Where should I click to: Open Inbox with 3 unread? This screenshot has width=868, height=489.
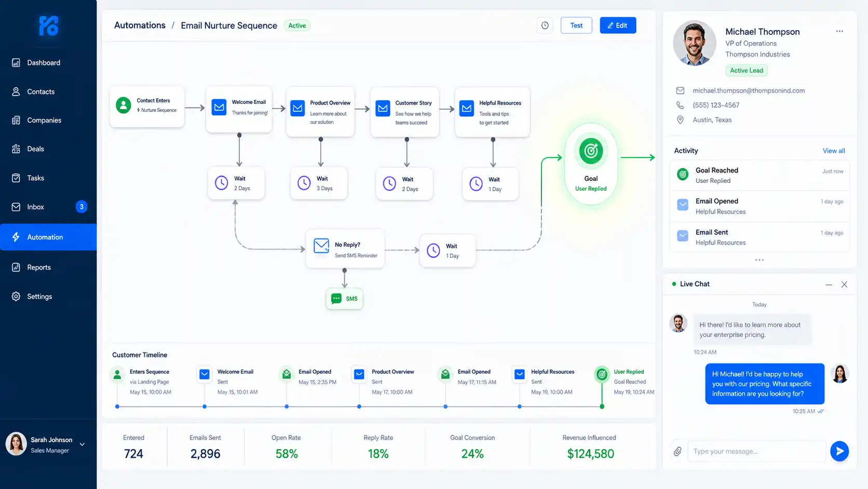tap(48, 207)
